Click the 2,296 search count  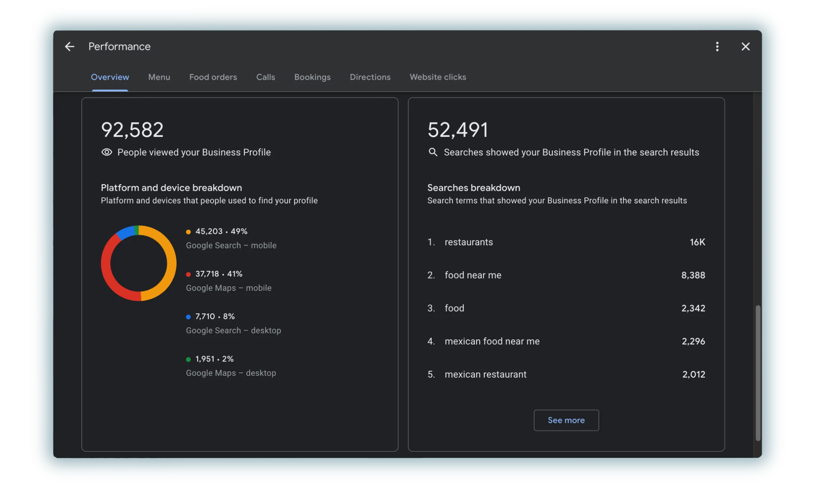[x=693, y=341]
